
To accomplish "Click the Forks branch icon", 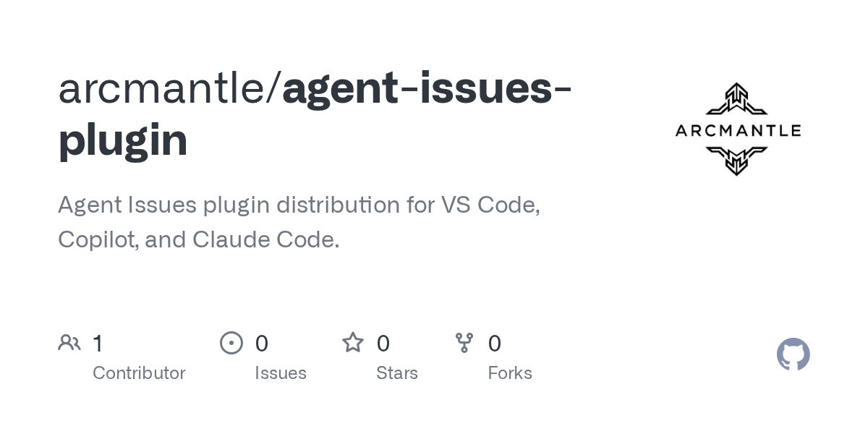I will (464, 342).
